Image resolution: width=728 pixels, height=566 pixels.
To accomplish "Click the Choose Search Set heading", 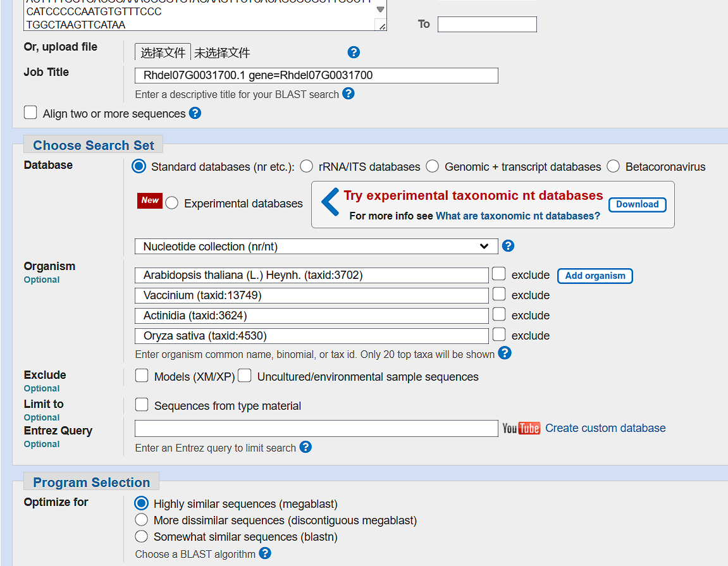I will pos(94,145).
